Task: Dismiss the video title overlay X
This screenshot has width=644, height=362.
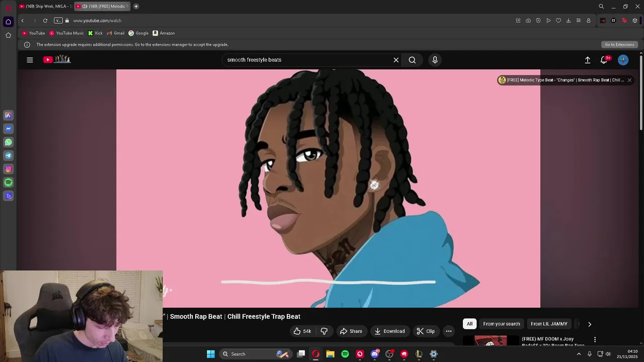Action: 629,80
